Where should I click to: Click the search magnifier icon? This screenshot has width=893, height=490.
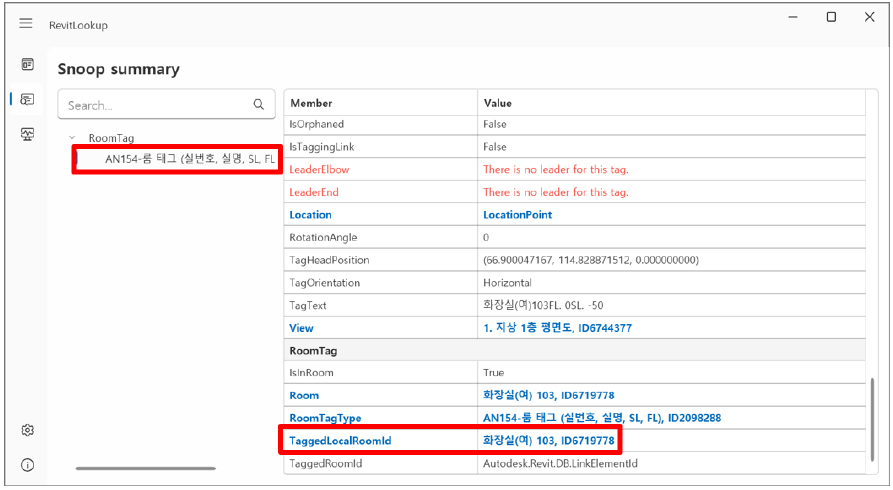point(259,104)
